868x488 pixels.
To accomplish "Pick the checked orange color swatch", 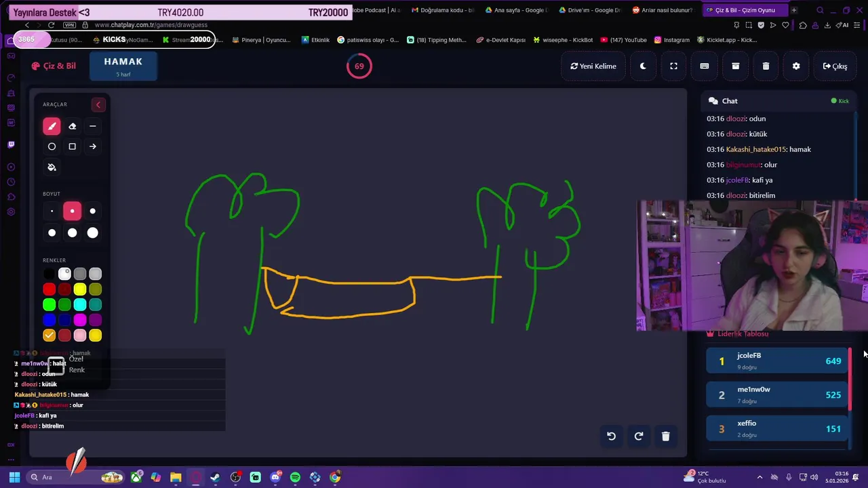I will coord(49,335).
